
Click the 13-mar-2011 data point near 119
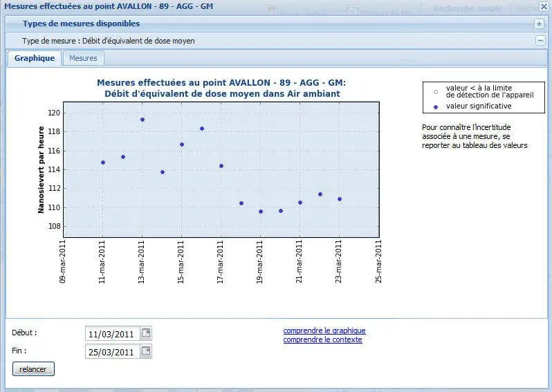(x=142, y=120)
